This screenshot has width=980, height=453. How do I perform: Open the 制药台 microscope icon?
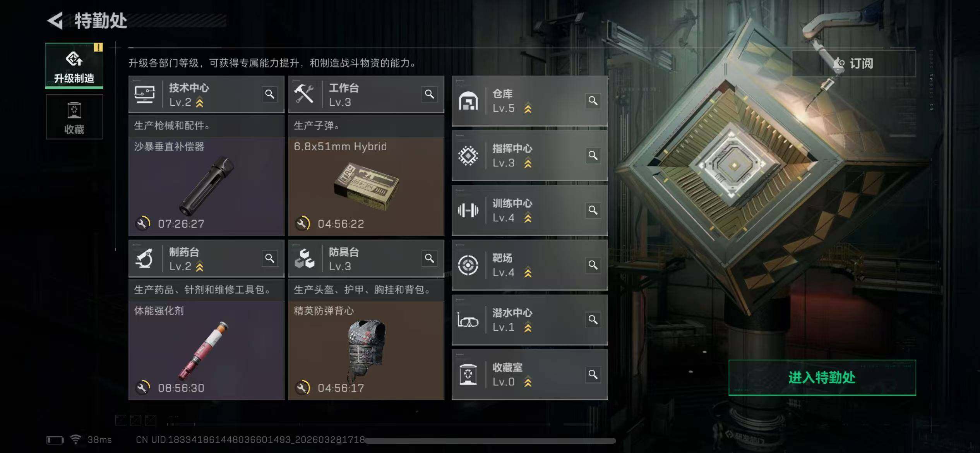(144, 259)
